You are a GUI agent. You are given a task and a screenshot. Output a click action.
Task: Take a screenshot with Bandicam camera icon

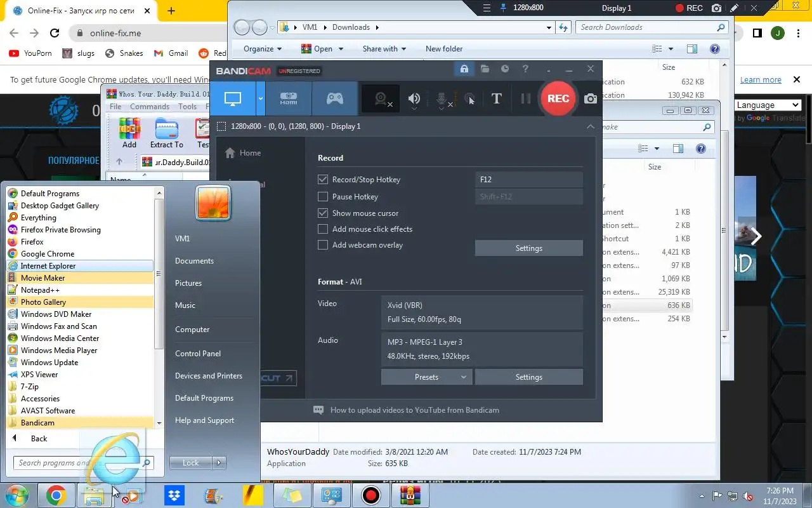(591, 98)
